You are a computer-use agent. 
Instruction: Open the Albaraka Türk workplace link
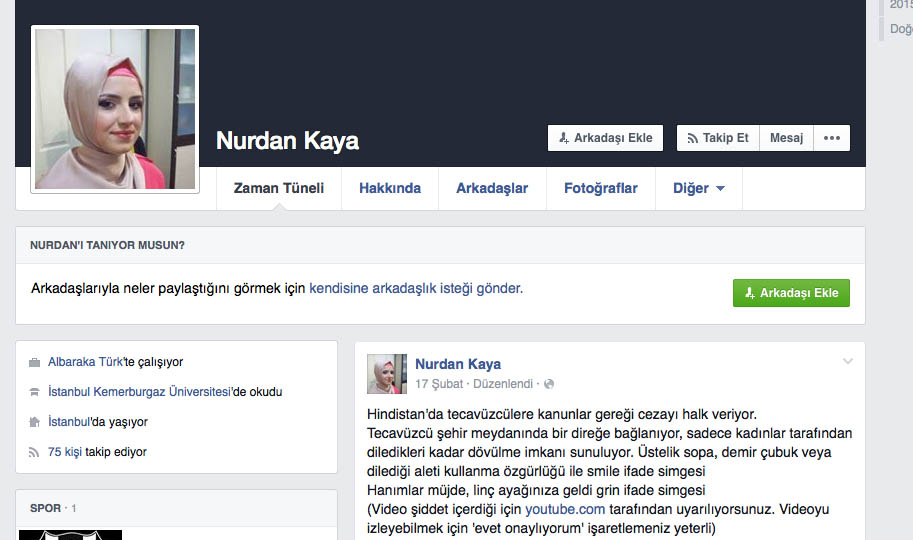click(x=86, y=362)
